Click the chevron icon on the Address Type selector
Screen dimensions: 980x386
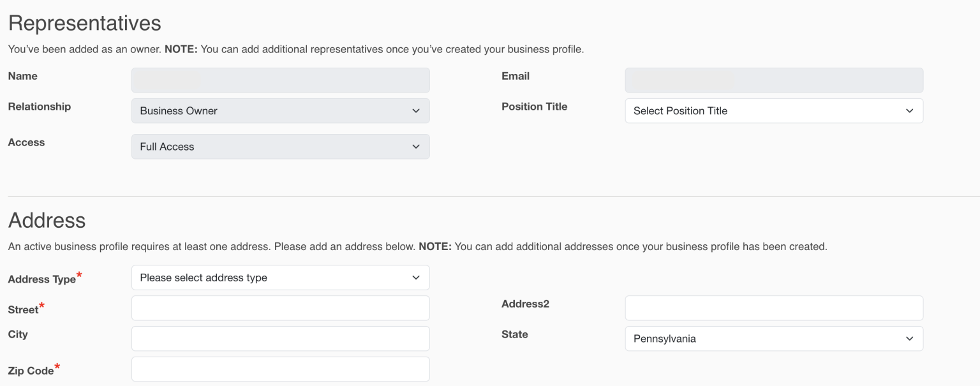click(x=416, y=278)
